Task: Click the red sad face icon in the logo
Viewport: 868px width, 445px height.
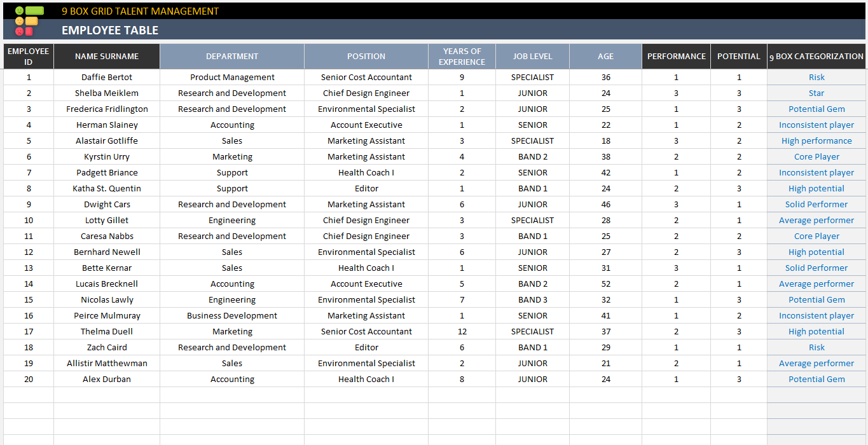Action: click(19, 31)
